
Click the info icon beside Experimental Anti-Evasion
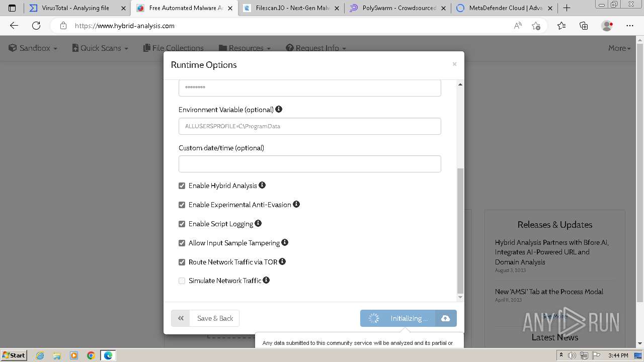point(296,204)
